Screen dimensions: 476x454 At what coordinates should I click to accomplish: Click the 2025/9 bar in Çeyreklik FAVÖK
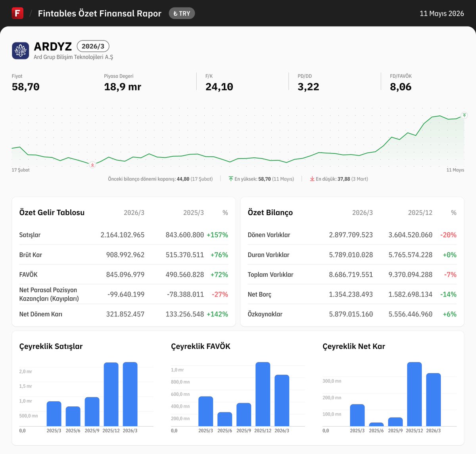[x=244, y=415]
